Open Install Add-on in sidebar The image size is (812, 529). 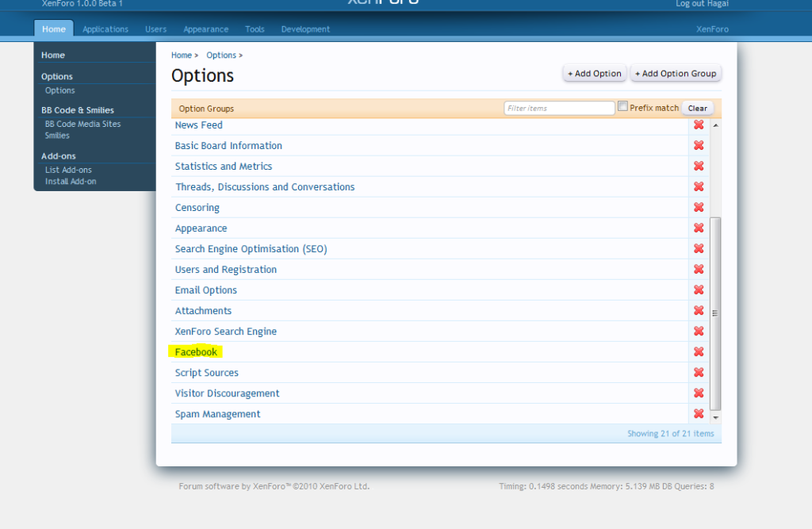point(71,182)
